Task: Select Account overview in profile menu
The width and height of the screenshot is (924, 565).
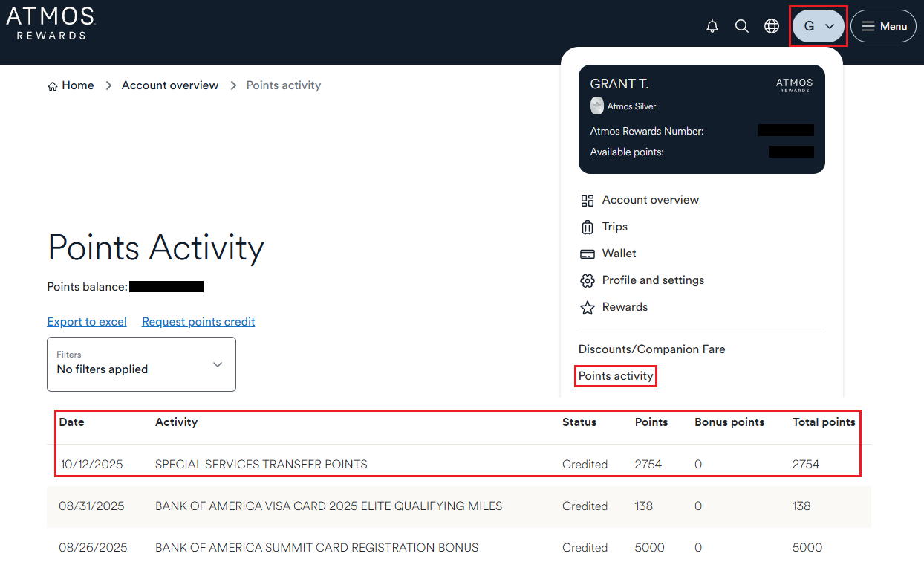Action: [x=650, y=200]
